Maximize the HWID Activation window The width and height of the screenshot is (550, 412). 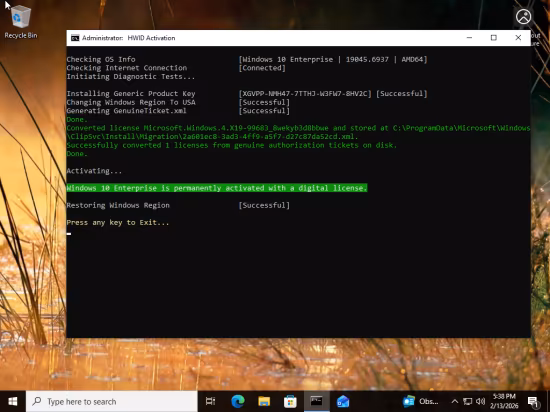point(494,38)
